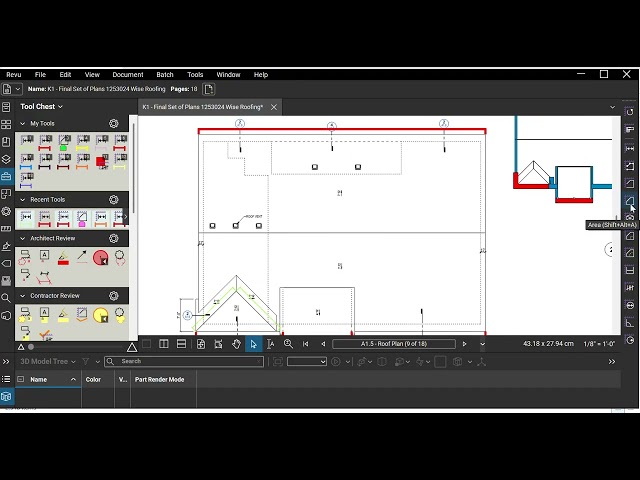Collapse the Contractor Review section
This screenshot has width=640, height=480.
pyautogui.click(x=22, y=296)
